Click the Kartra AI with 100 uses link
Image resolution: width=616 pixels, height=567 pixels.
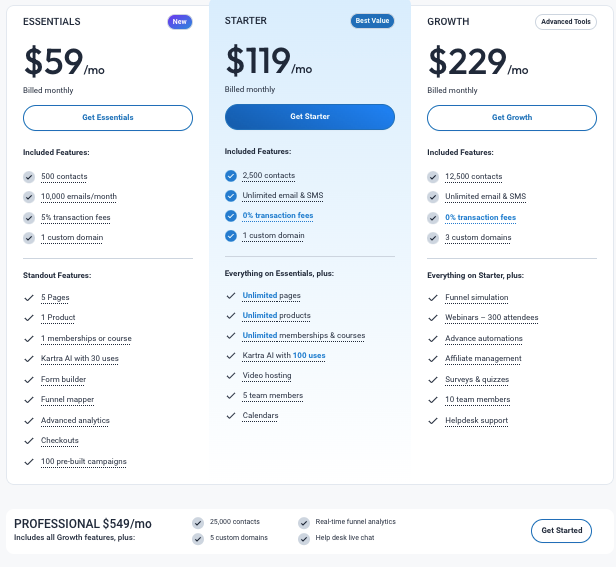click(284, 355)
